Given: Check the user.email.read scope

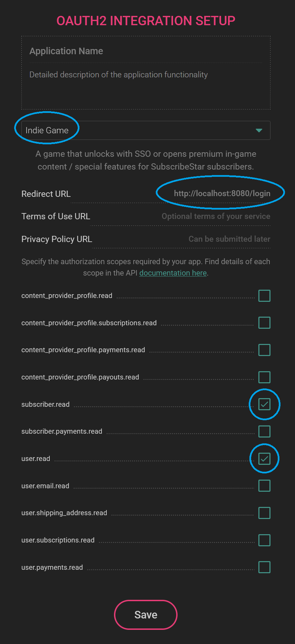Looking at the screenshot, I should (x=264, y=486).
